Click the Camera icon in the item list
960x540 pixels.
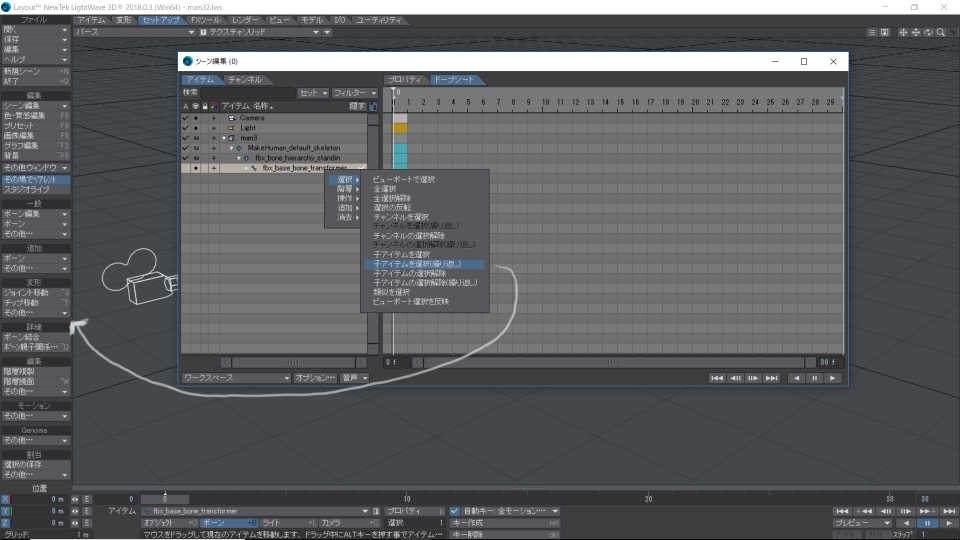(x=231, y=118)
